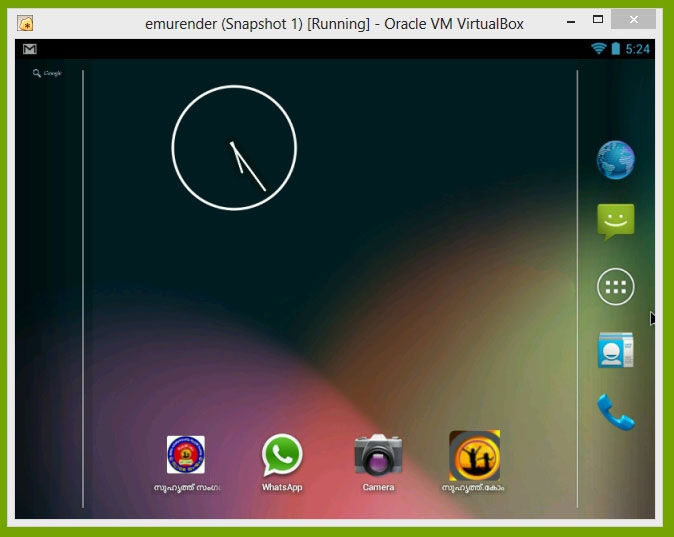This screenshot has width=674, height=537.
Task: Click the VirtualBox window title icon
Action: pos(25,23)
